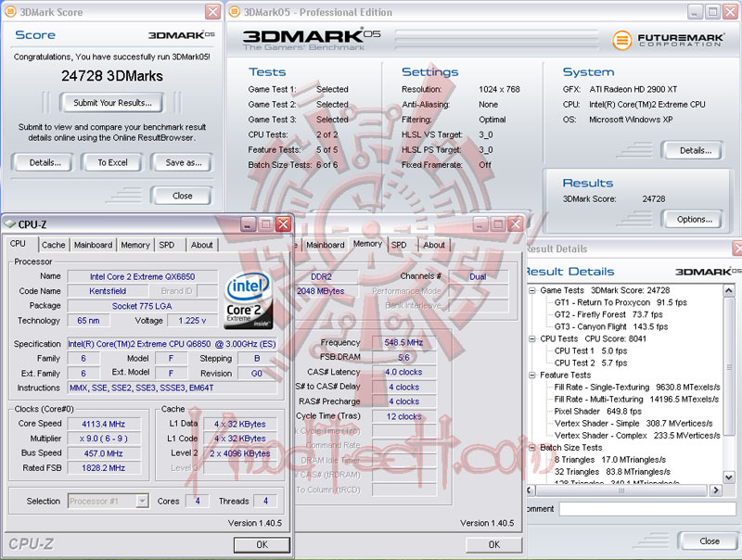Screen dimensions: 742x560
Task: Open Cache tab in left CPU-Z
Action: 54,245
